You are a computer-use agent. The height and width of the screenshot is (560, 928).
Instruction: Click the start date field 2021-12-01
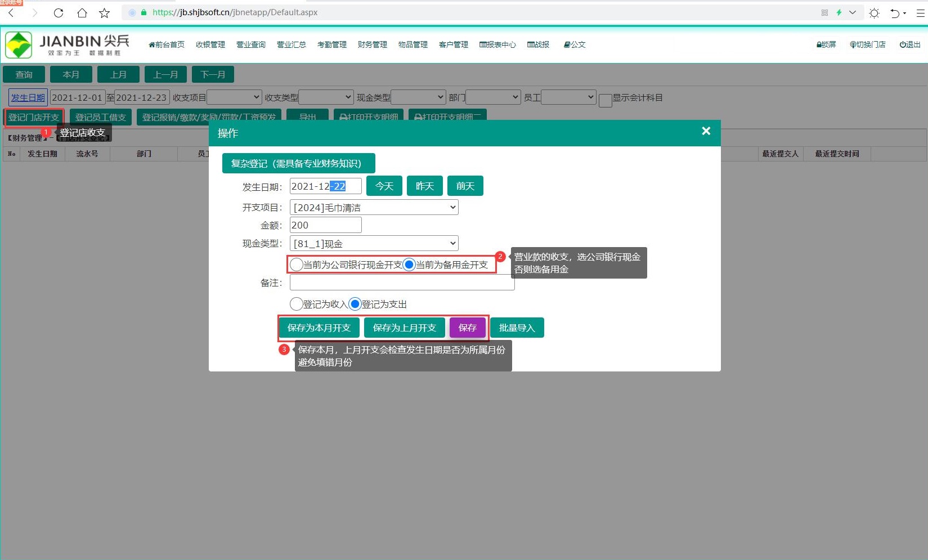point(78,97)
